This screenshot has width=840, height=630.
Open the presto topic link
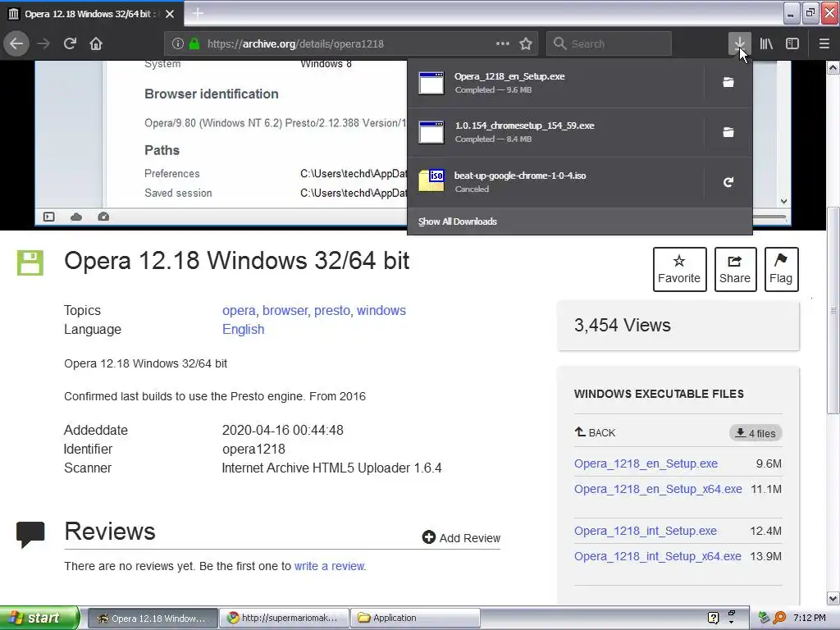pyautogui.click(x=331, y=311)
